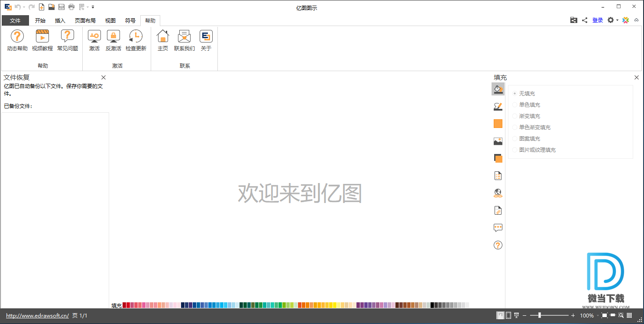Image resolution: width=644 pixels, height=324 pixels.
Task: Open the quick access toolbar customize dropdown
Action: click(x=93, y=7)
